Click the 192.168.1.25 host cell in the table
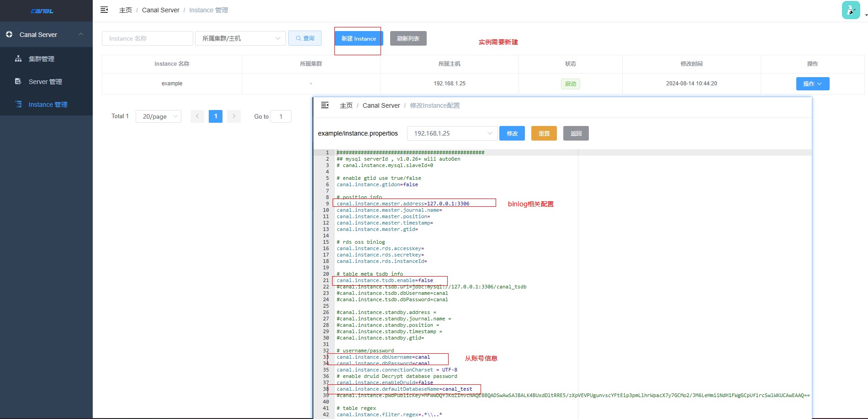 click(450, 84)
